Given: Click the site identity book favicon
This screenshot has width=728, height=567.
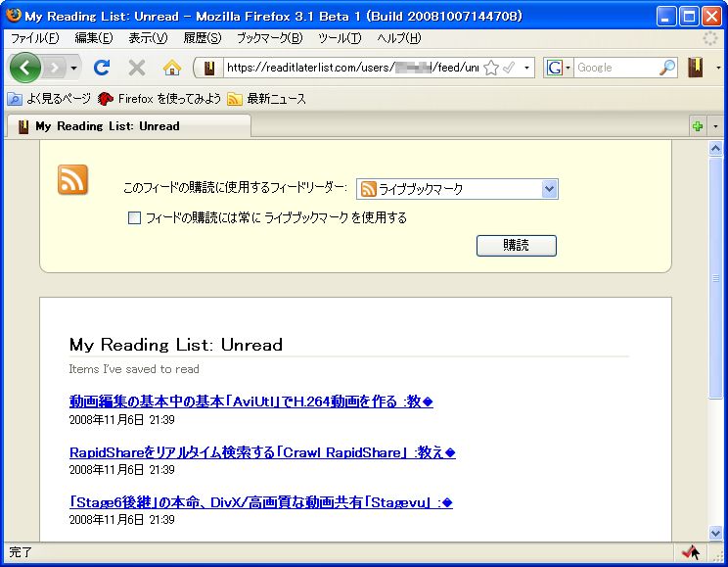Looking at the screenshot, I should 209,68.
